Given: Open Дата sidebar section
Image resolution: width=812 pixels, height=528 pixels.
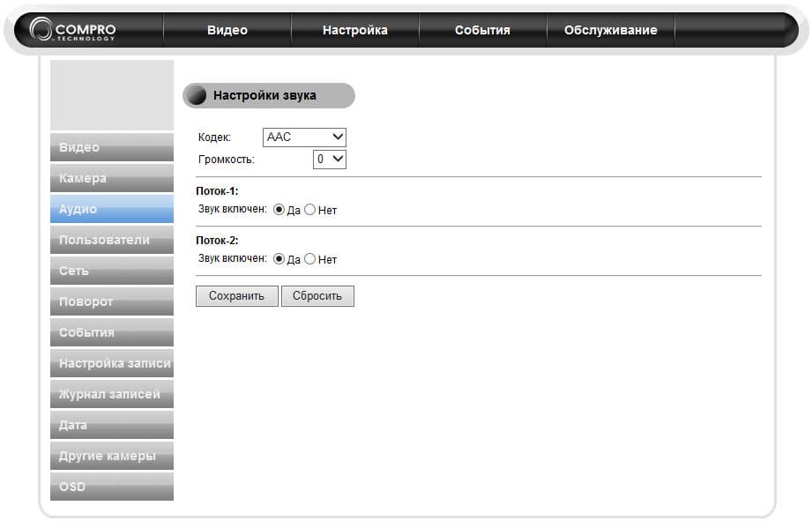Looking at the screenshot, I should [x=112, y=425].
